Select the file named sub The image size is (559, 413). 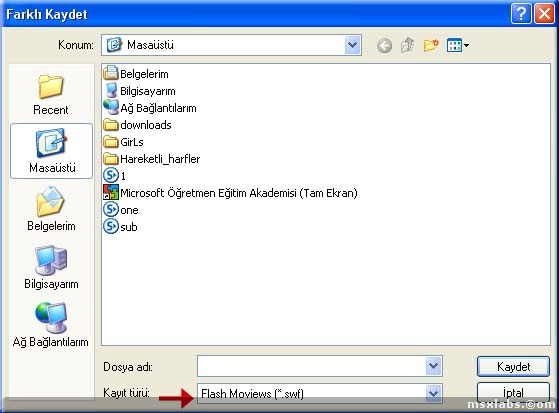120,226
